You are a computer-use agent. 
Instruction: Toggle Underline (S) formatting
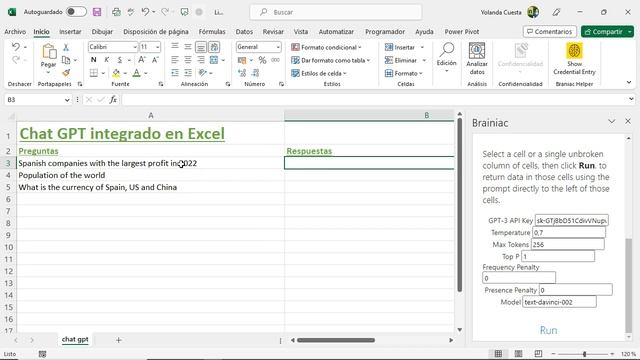pyautogui.click(x=120, y=60)
